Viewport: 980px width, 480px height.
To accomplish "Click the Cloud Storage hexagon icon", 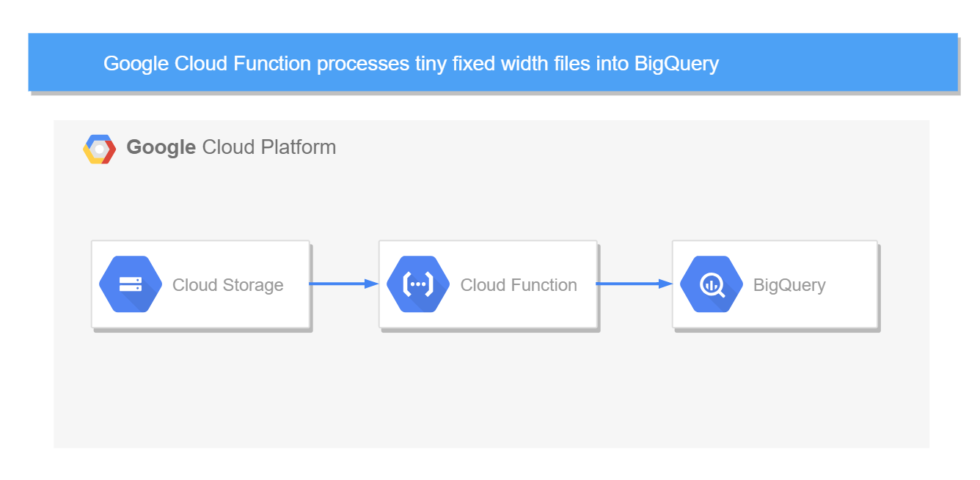I will [131, 284].
